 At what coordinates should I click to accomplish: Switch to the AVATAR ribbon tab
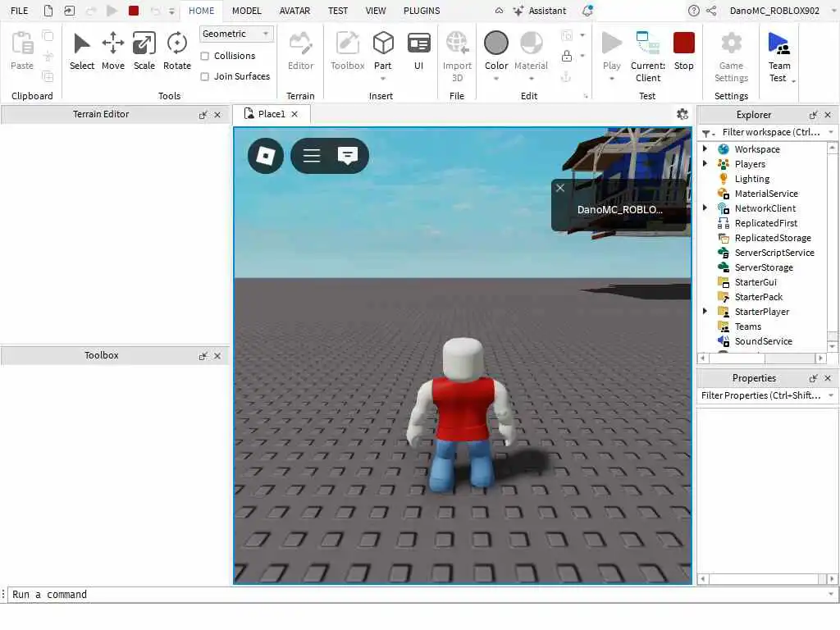(294, 11)
